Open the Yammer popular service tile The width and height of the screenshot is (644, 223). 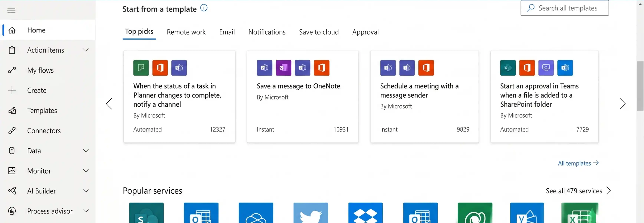[527, 213]
